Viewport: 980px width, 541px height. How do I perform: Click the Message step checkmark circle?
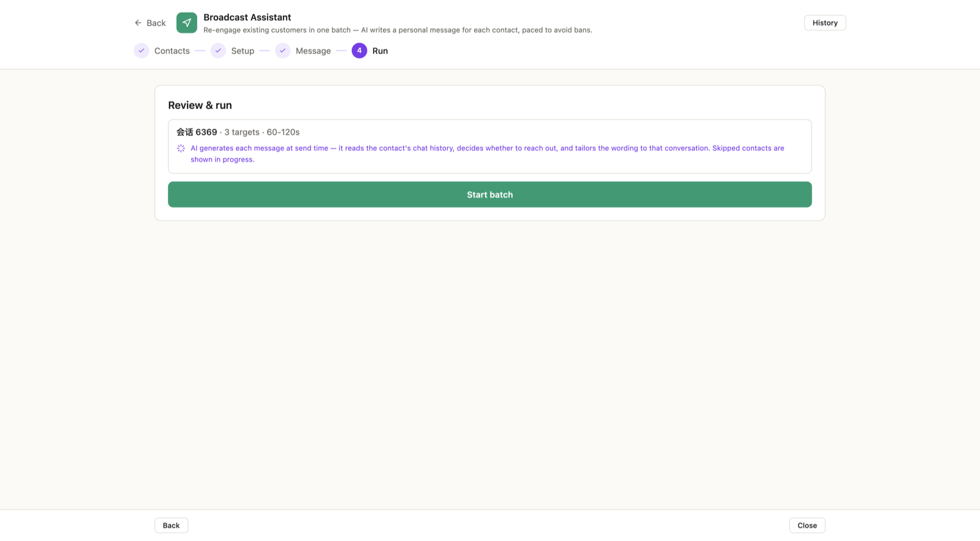pyautogui.click(x=282, y=51)
